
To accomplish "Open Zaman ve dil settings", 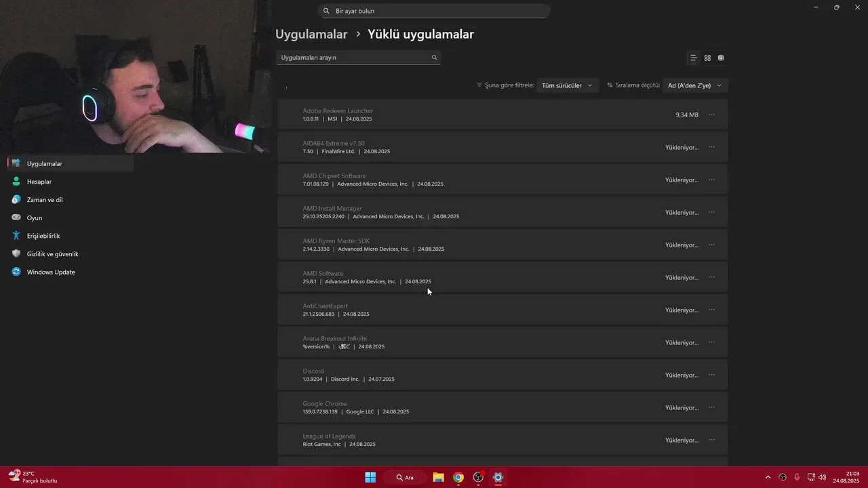I will coord(71,200).
